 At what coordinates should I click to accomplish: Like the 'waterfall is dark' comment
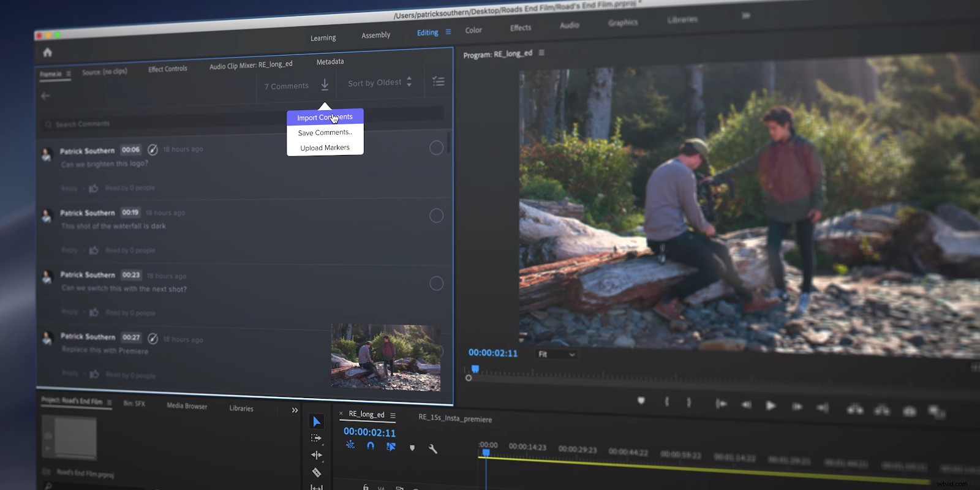click(x=94, y=250)
